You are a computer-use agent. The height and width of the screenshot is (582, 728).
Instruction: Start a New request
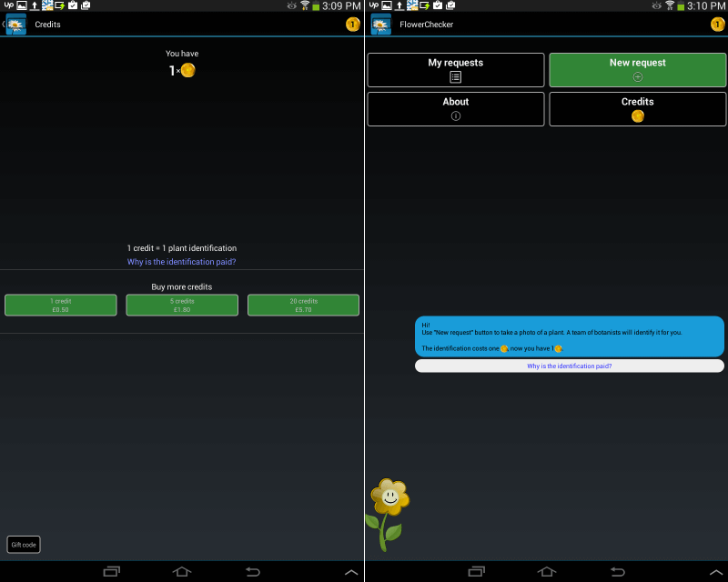pyautogui.click(x=638, y=70)
